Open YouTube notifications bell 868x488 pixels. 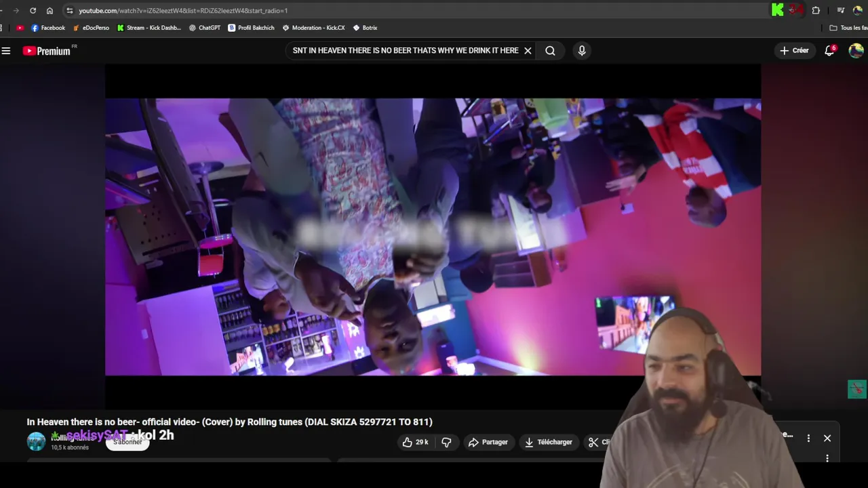tap(829, 51)
